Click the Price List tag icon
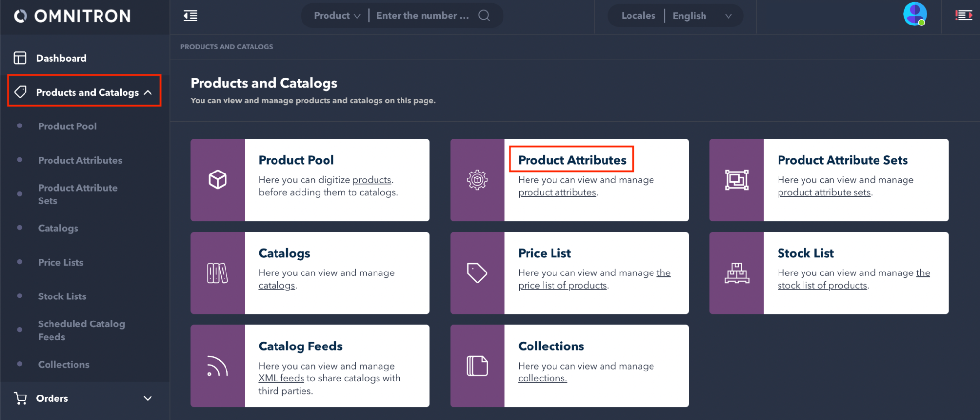 pos(477,273)
